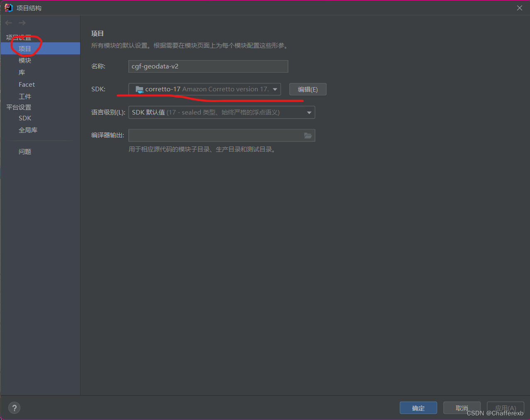Switch to the Facet section

[x=27, y=84]
